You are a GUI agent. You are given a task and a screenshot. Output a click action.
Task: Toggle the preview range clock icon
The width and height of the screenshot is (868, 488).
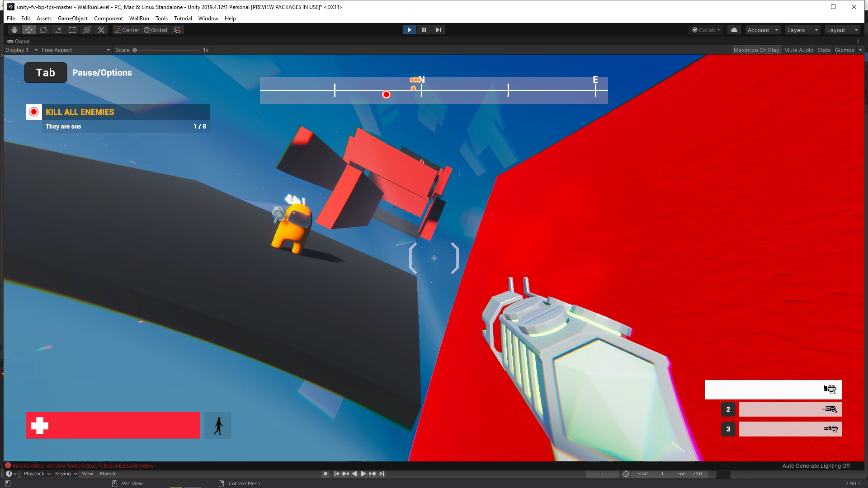[x=626, y=474]
